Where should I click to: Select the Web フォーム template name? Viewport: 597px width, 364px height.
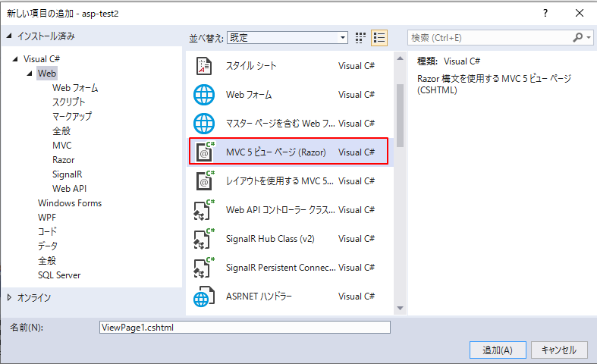(x=249, y=95)
